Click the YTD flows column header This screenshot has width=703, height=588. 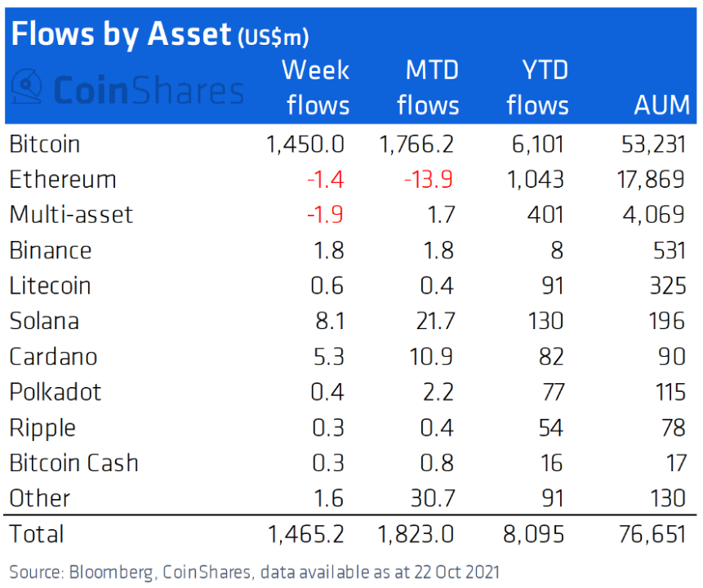pos(537,87)
